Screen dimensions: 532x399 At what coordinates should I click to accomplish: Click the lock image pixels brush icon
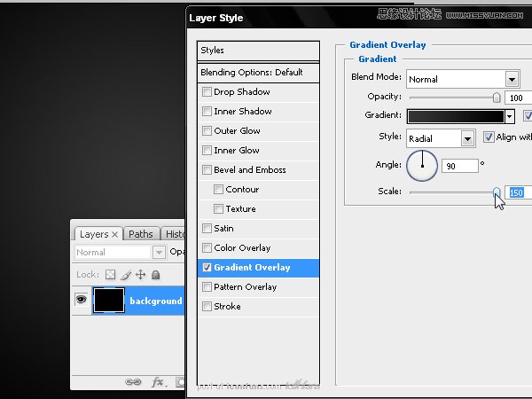click(x=126, y=275)
